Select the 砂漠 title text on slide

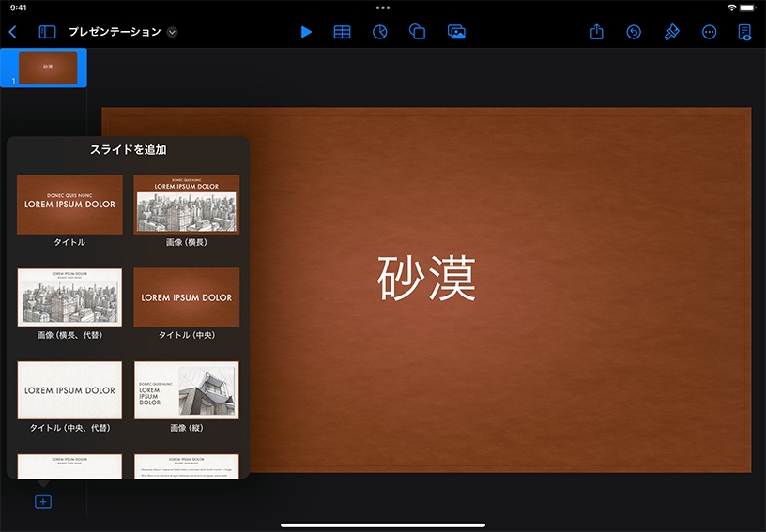tap(426, 279)
